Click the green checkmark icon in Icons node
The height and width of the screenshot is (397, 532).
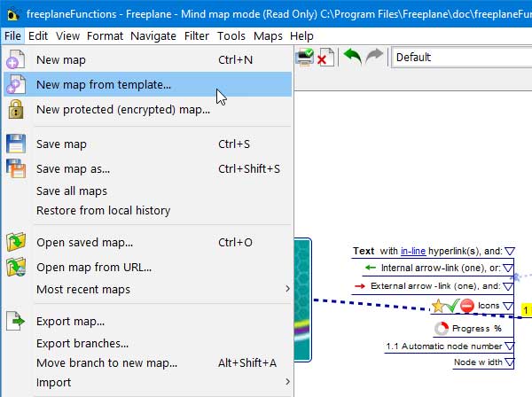pyautogui.click(x=452, y=306)
